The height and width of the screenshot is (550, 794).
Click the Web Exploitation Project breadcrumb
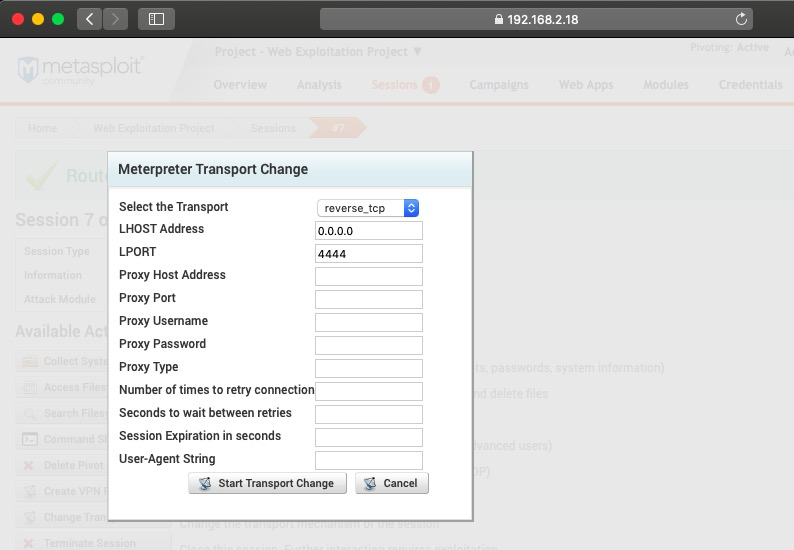153,128
